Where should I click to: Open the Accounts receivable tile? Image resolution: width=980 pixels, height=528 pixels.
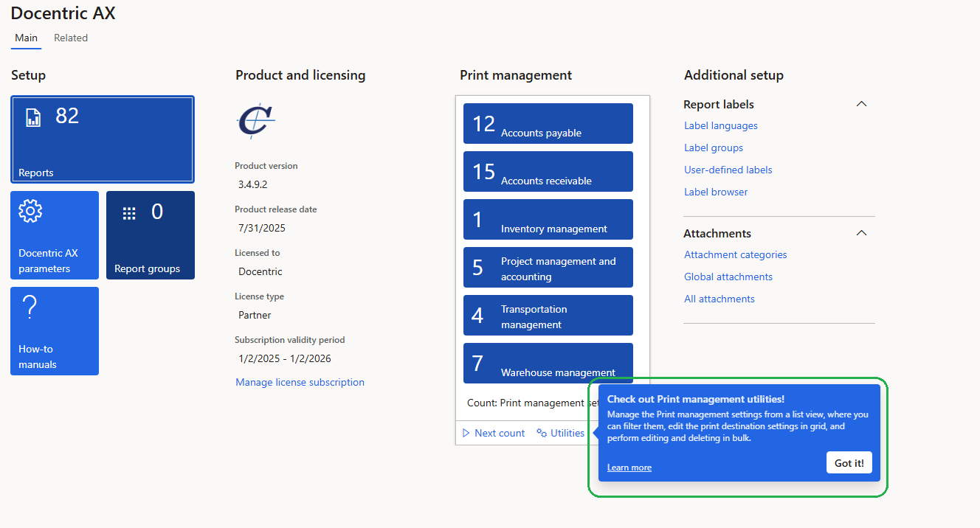(x=548, y=171)
